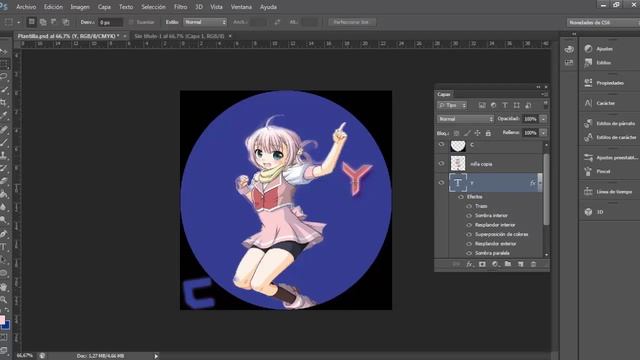Viewport: 640px width, 360px height.
Task: Select the Horizontal Type tool
Action: (4, 247)
